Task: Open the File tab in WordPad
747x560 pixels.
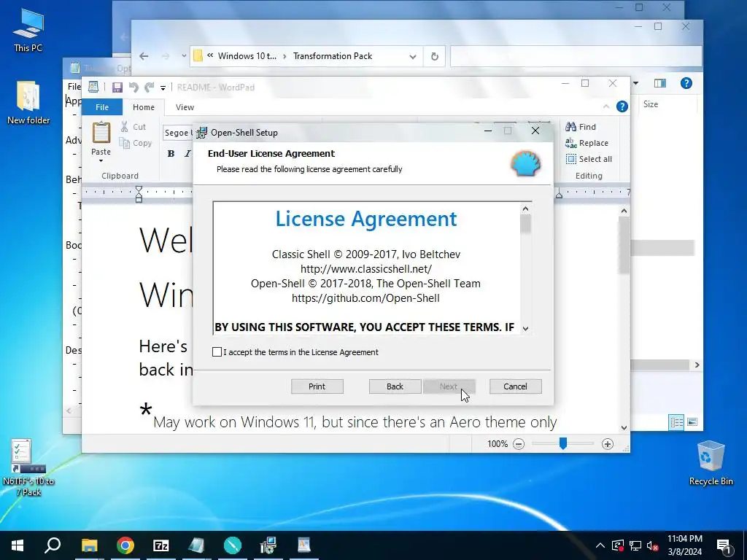Action: (102, 107)
